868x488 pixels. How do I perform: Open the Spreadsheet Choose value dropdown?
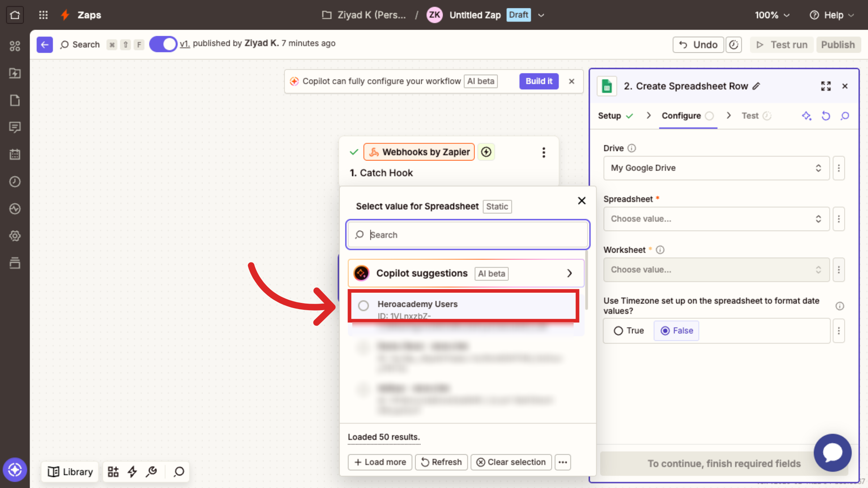[716, 219]
